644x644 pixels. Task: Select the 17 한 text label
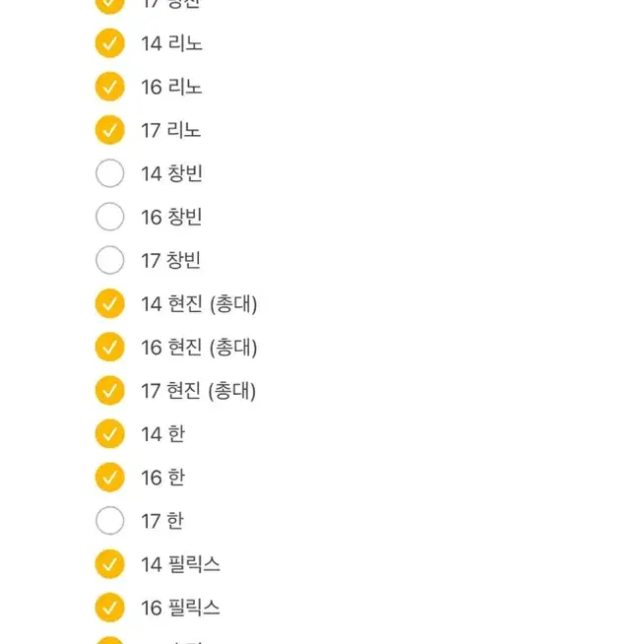[x=162, y=521]
